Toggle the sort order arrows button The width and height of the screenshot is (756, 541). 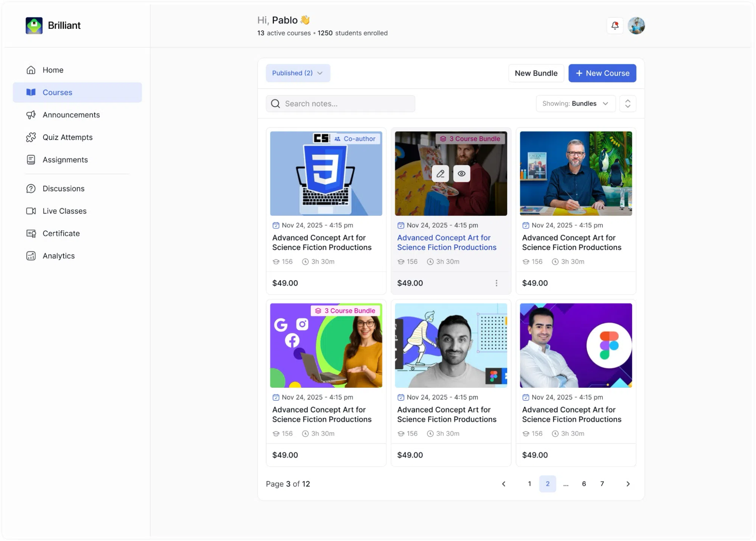pos(628,104)
